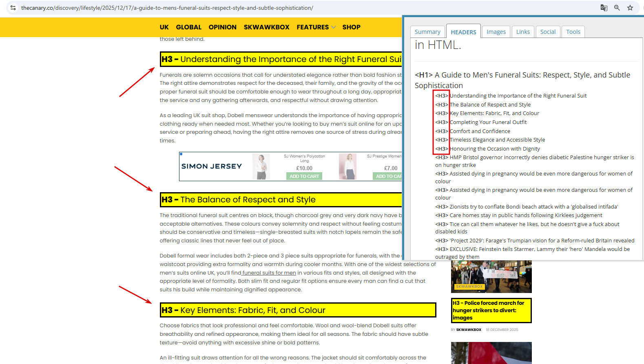Click the SJ Prestige Women product image

(347, 166)
